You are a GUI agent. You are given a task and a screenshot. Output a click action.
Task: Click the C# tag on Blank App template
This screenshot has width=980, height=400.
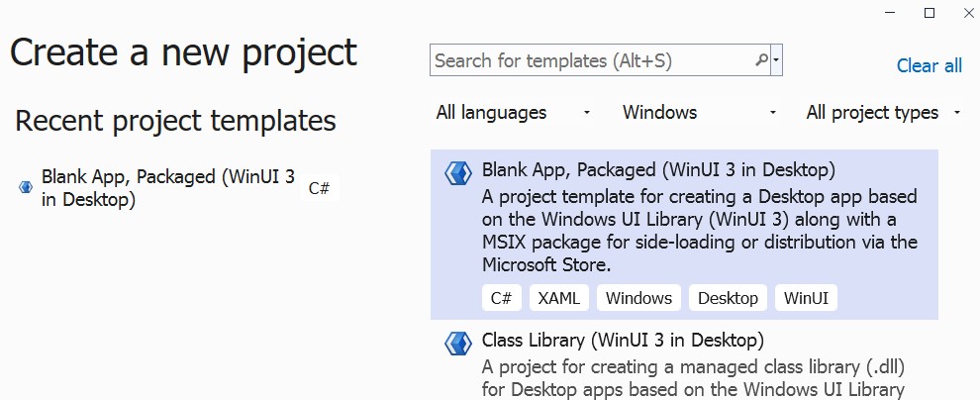[502, 298]
